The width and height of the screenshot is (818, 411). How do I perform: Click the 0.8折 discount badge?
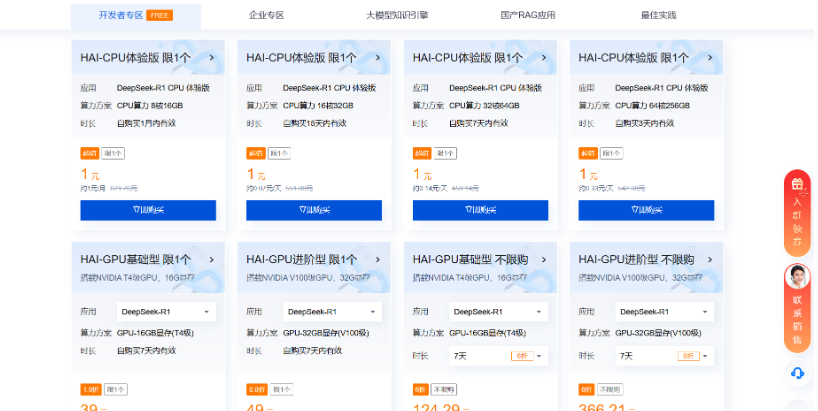(x=256, y=390)
